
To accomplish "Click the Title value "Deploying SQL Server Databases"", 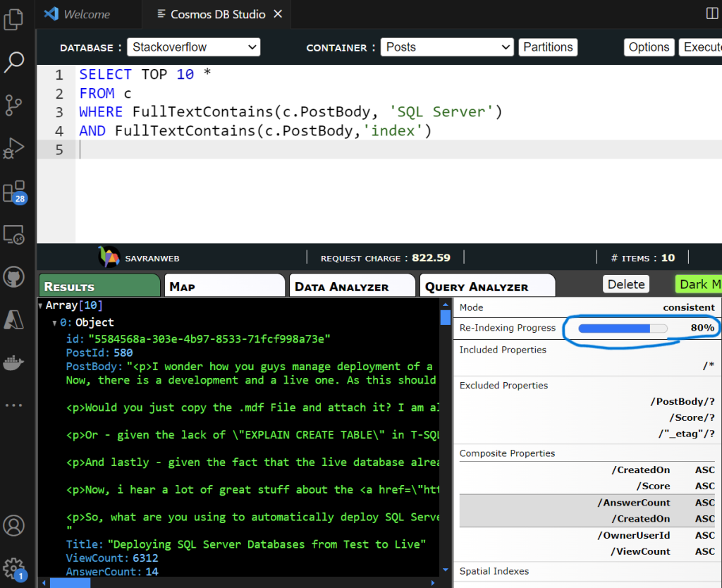I will click(x=267, y=544).
